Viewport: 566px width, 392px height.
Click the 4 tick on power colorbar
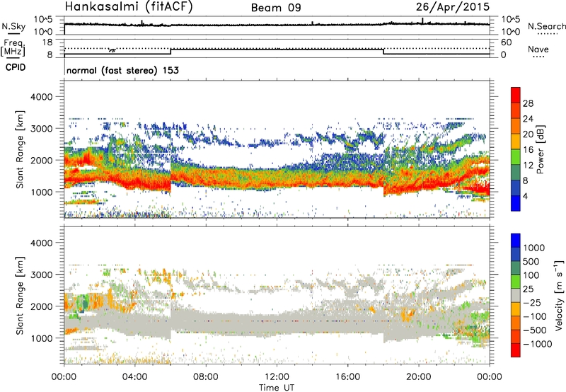tap(525, 196)
